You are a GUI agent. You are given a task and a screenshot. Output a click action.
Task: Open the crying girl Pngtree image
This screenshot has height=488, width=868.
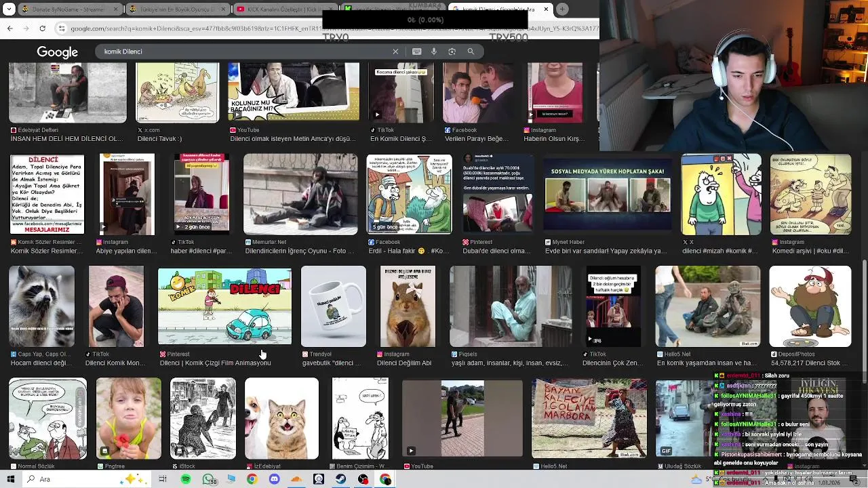[129, 419]
